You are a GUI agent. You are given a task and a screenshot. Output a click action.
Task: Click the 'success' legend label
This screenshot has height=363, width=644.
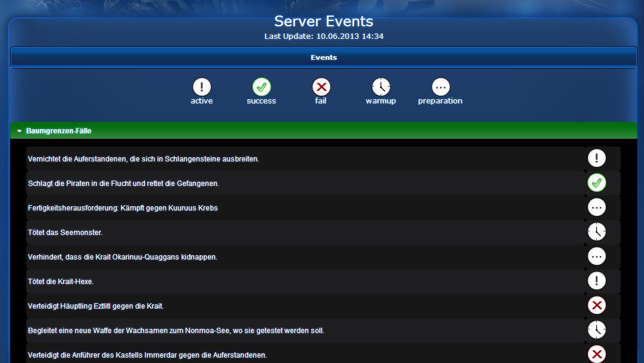(x=261, y=100)
